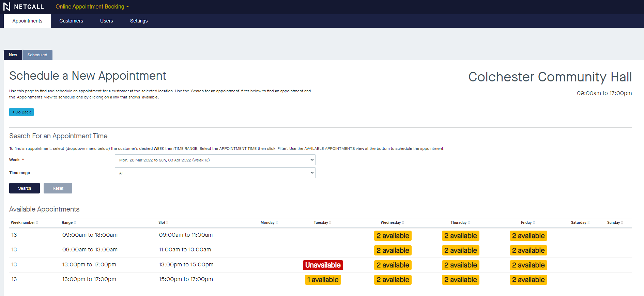Open the Online Appointment Booking dropdown

coord(92,7)
